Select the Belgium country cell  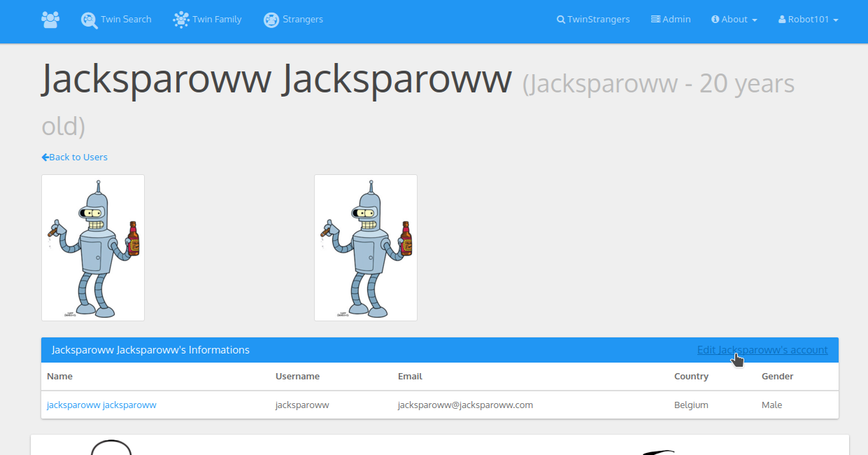(691, 405)
